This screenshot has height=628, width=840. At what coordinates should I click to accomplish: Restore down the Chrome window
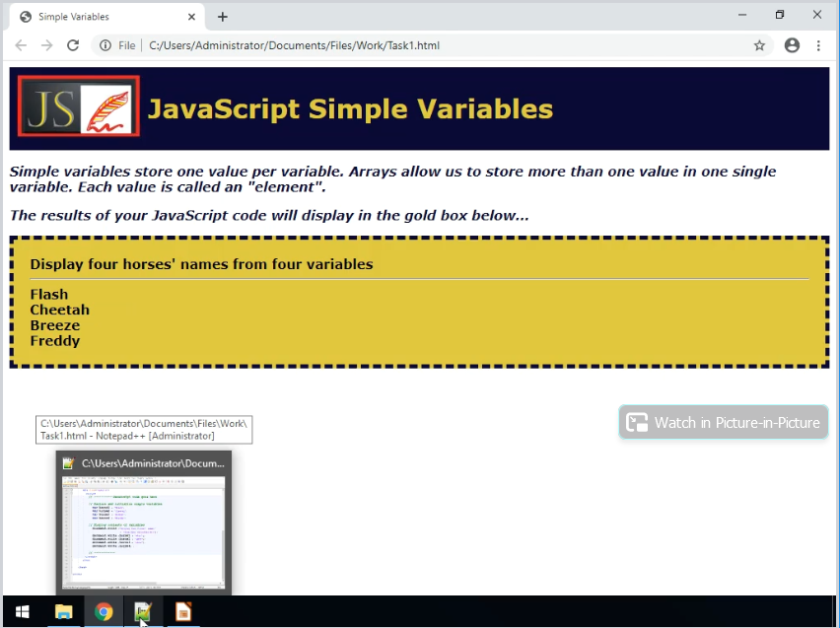click(780, 15)
